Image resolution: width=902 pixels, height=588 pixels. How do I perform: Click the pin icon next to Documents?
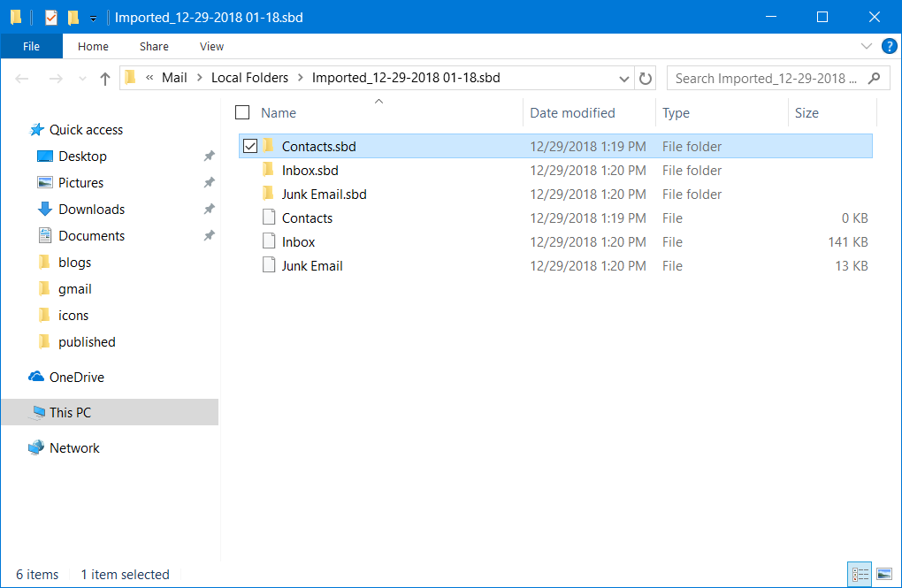(210, 235)
